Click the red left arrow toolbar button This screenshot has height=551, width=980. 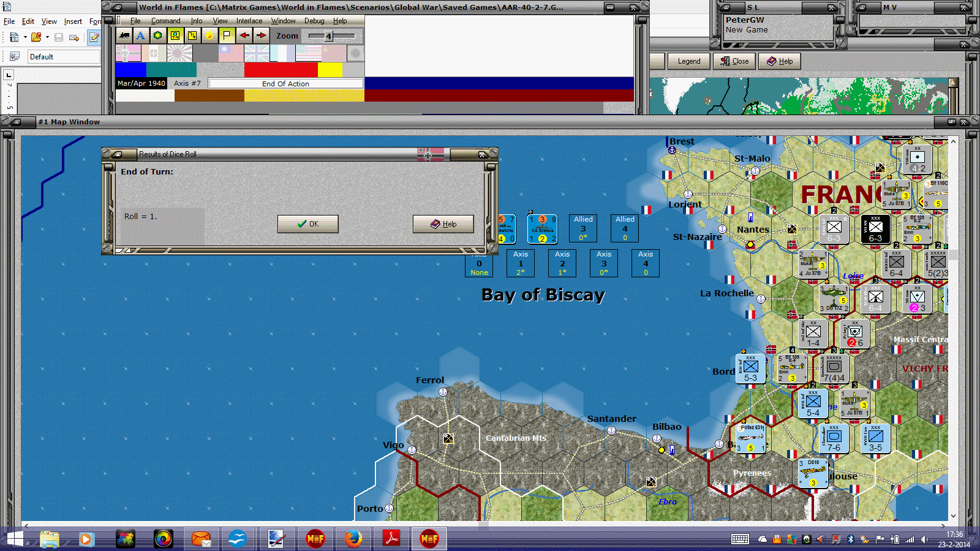click(x=244, y=36)
